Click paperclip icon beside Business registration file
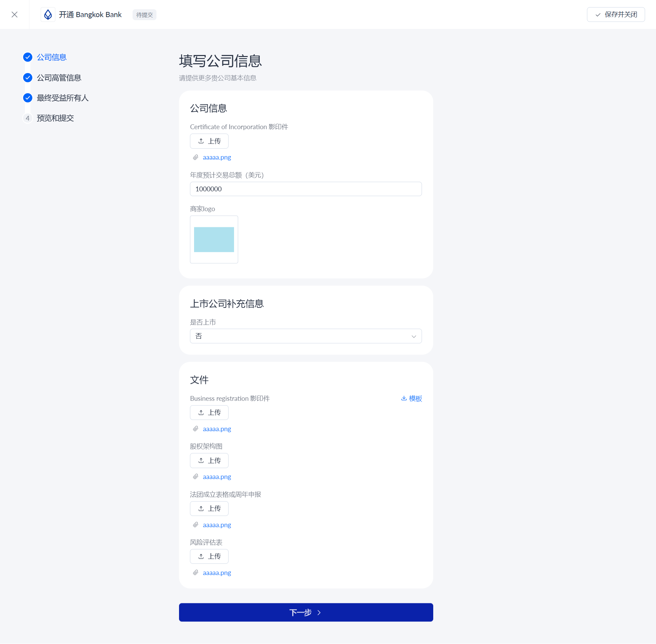Image resolution: width=656 pixels, height=644 pixels. pyautogui.click(x=195, y=429)
